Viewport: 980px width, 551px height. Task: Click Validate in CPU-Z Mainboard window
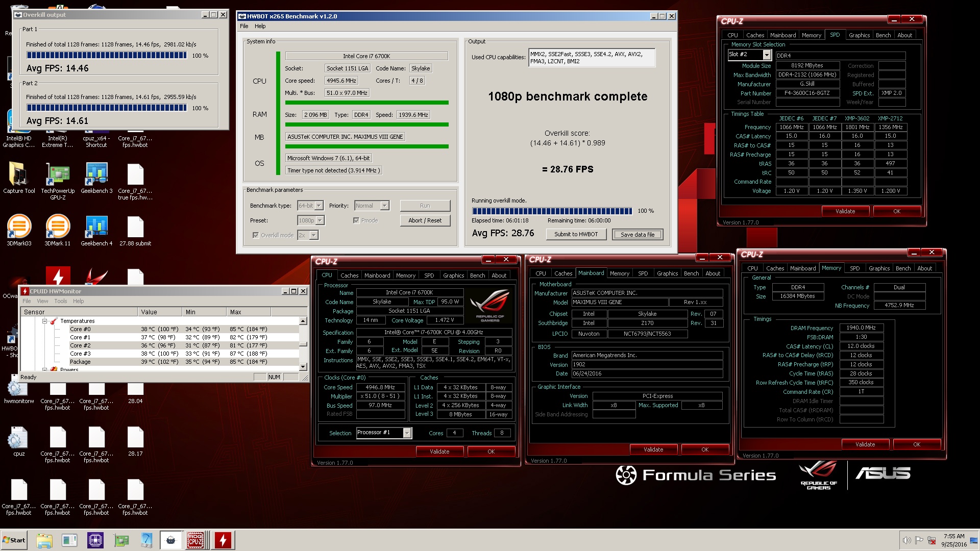tap(653, 449)
